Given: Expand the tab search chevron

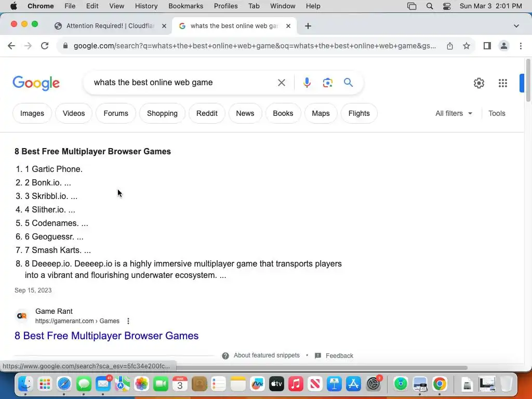Looking at the screenshot, I should tap(516, 26).
